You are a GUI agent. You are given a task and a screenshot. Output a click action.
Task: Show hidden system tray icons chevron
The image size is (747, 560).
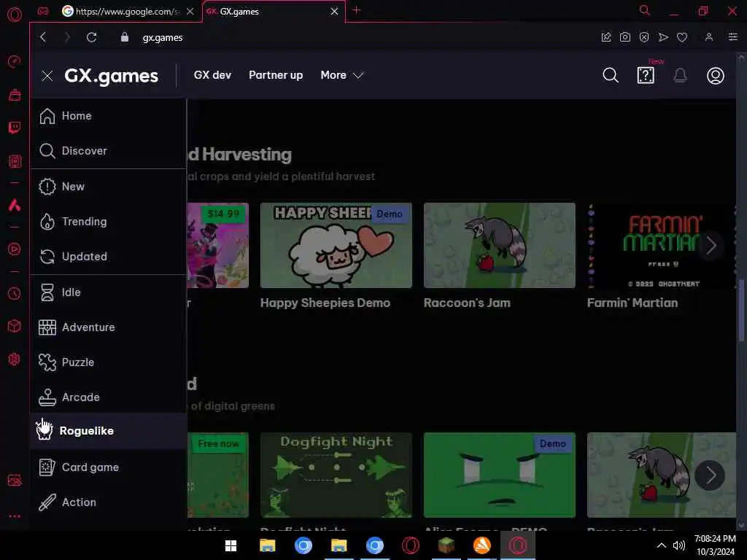661,545
